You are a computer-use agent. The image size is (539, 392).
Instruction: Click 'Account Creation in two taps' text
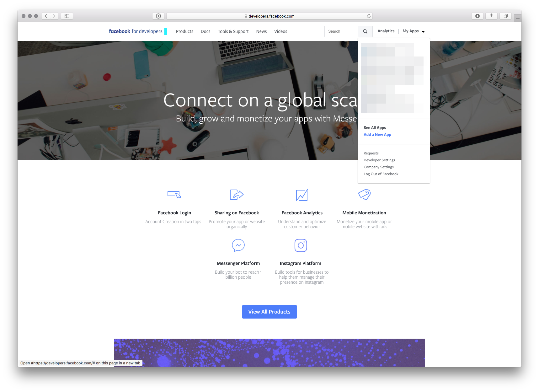tap(173, 222)
